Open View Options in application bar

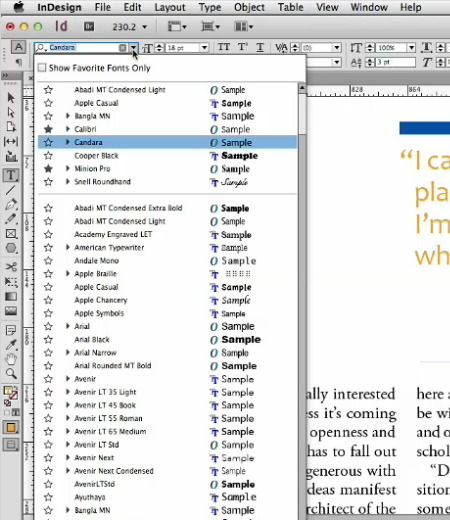pyautogui.click(x=177, y=26)
